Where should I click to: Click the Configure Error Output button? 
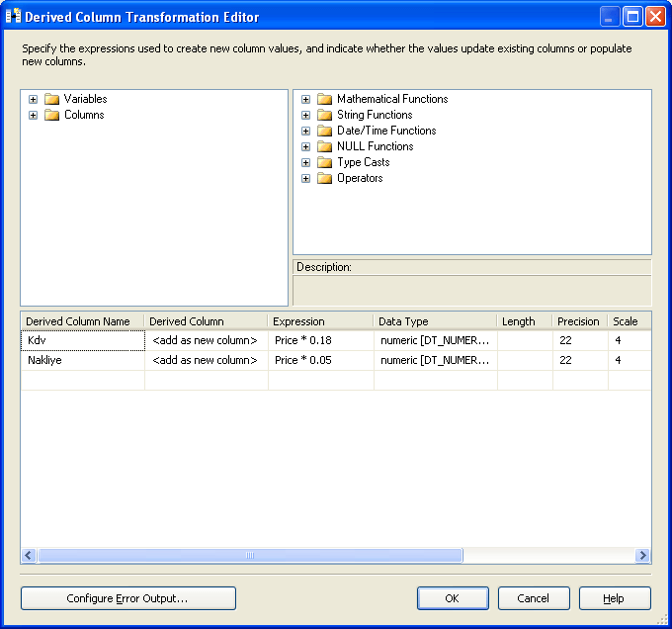[x=128, y=598]
